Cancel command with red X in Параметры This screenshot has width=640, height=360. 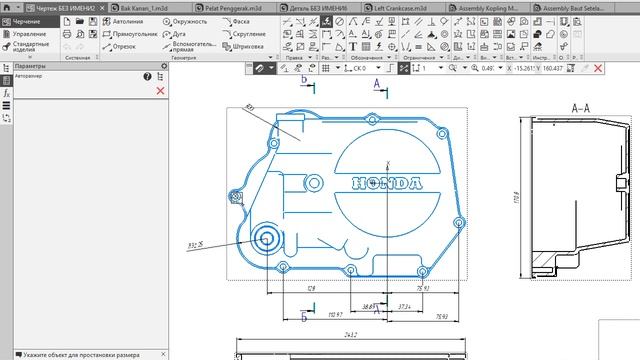(x=160, y=91)
